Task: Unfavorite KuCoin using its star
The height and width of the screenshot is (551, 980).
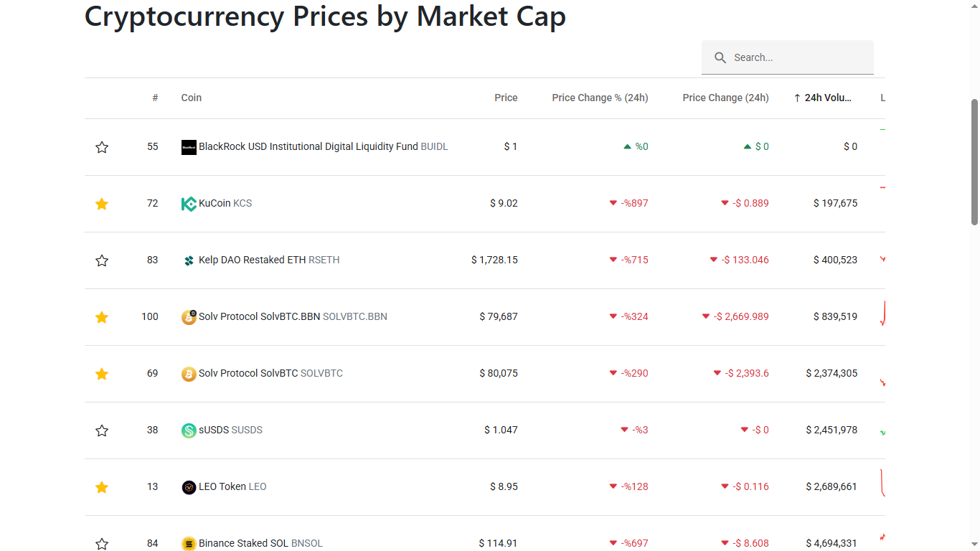Action: [x=102, y=204]
